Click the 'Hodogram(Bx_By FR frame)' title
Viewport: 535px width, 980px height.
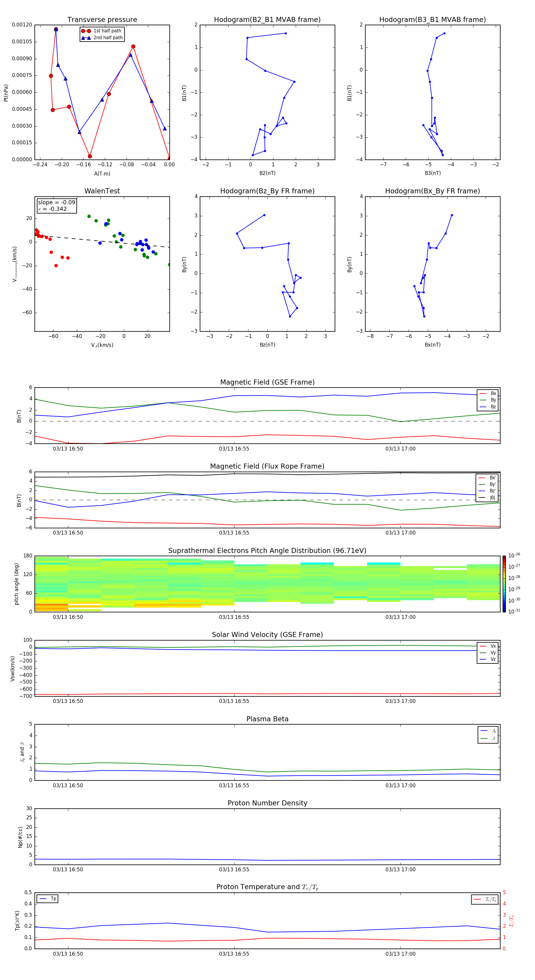coord(432,191)
